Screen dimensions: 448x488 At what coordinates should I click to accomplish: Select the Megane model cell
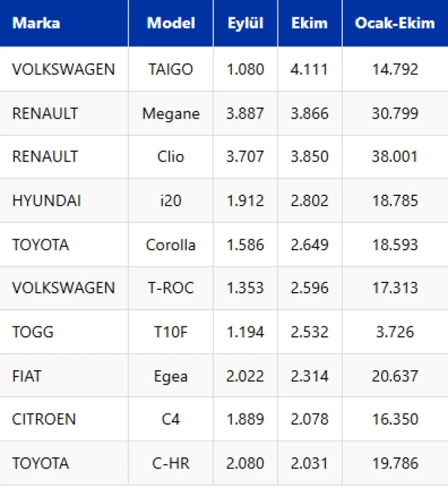coord(171,113)
